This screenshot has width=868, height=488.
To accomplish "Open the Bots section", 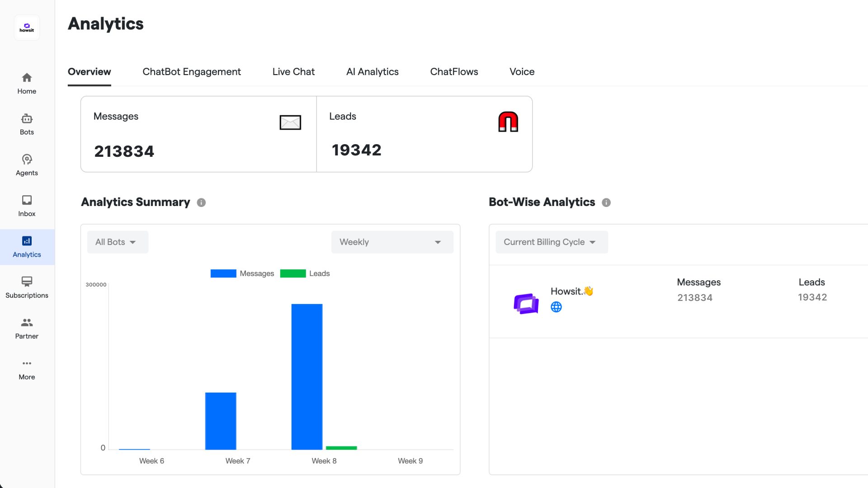I will tap(27, 124).
